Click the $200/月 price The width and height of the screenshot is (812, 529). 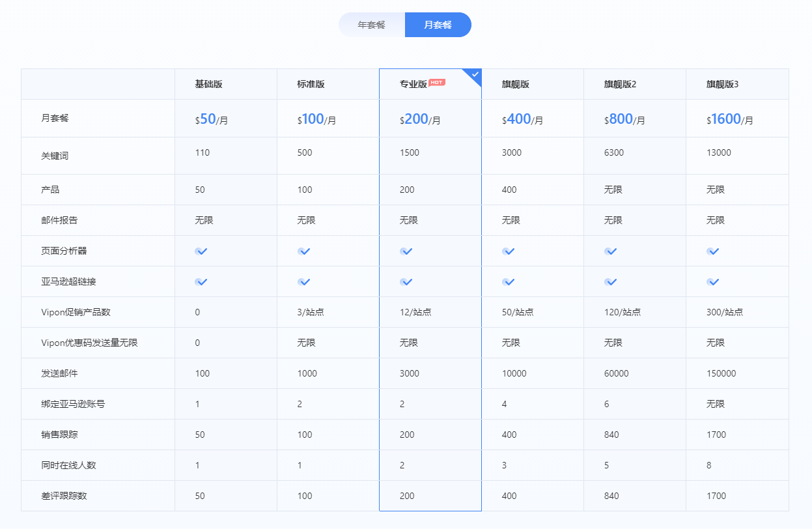pyautogui.click(x=420, y=119)
